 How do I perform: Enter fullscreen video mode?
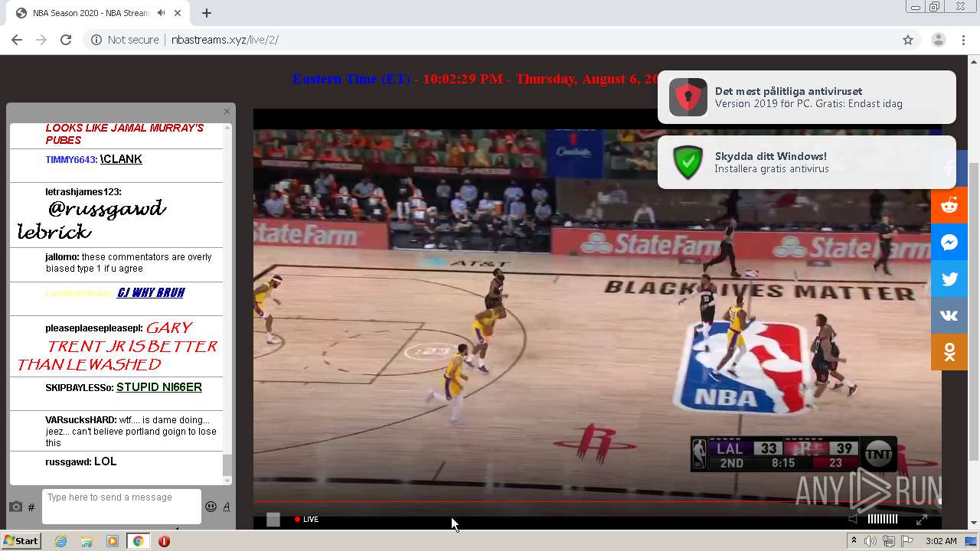click(x=922, y=520)
